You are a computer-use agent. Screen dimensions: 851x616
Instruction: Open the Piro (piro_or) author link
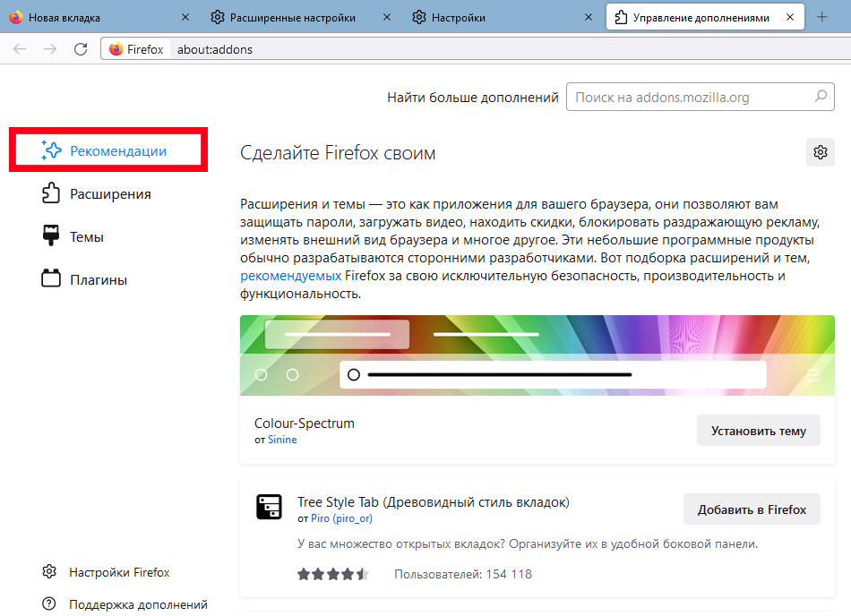click(x=341, y=518)
